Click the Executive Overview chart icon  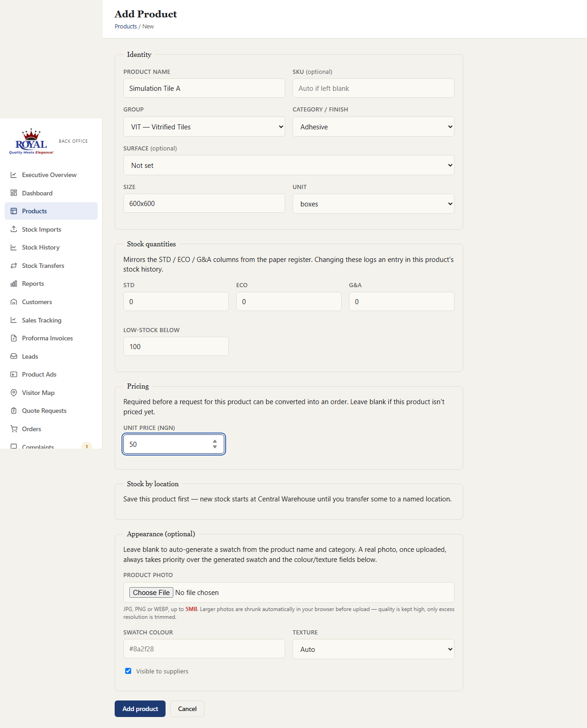pyautogui.click(x=14, y=175)
